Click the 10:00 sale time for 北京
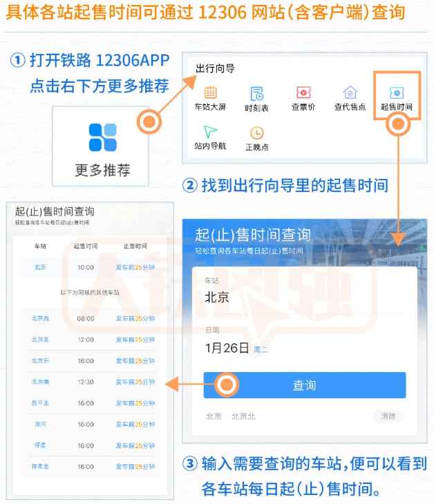Screen dimensions: 434x504 86,267
